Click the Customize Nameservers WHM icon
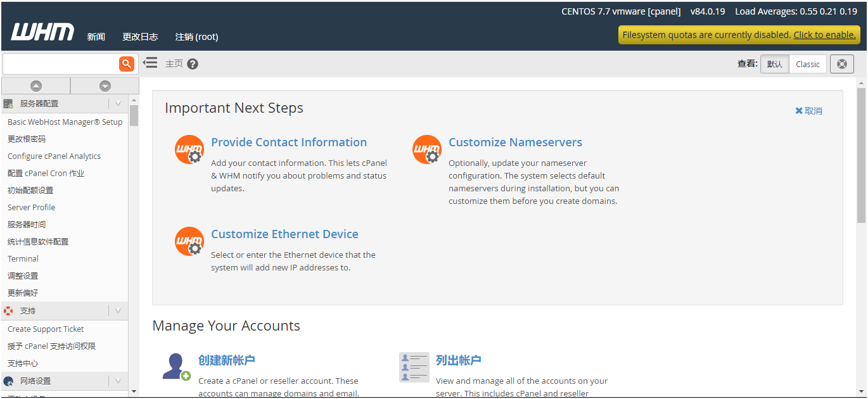This screenshot has width=868, height=399. (x=427, y=150)
